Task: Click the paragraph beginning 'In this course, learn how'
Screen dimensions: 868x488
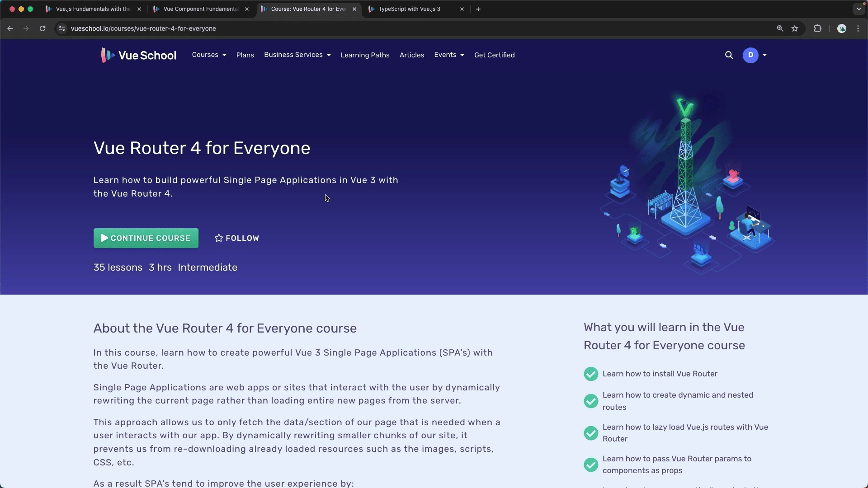Action: pyautogui.click(x=293, y=359)
